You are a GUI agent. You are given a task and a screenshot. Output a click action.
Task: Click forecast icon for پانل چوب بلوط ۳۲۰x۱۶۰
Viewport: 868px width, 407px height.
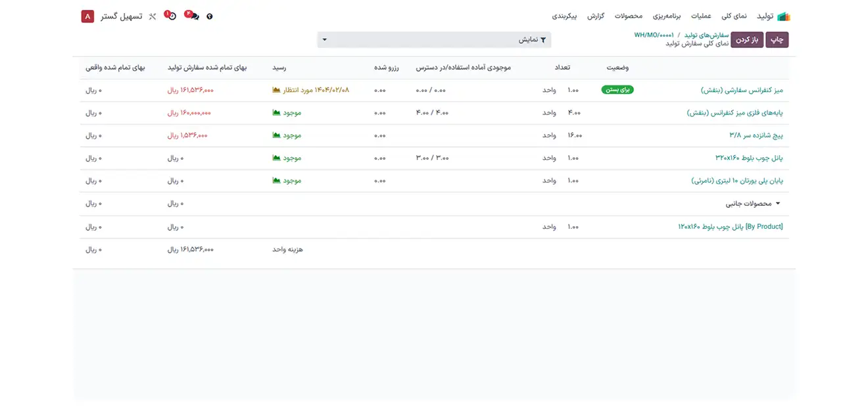click(276, 158)
